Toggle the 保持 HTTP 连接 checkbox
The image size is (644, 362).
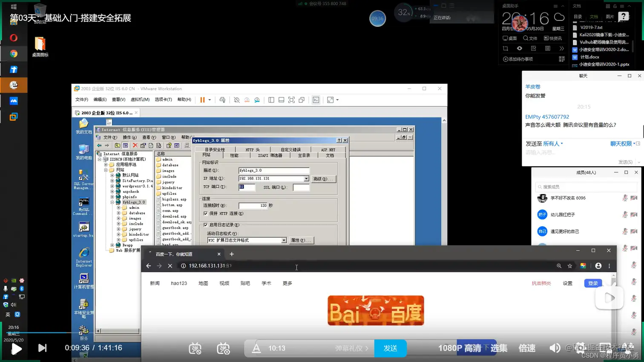pos(206,214)
